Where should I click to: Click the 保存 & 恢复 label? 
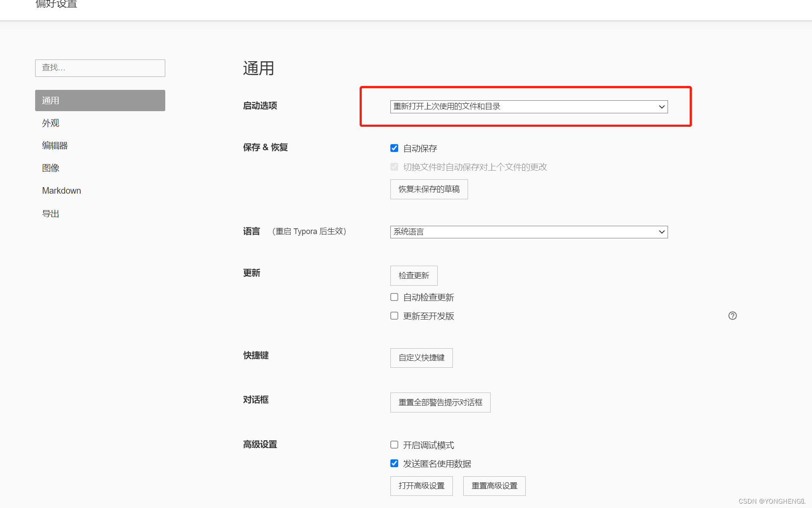(x=265, y=147)
